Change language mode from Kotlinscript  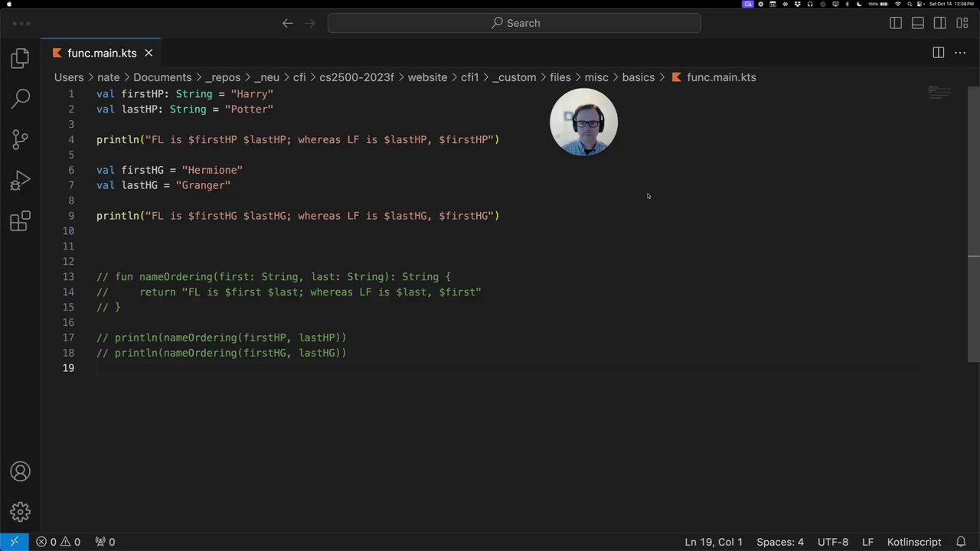914,542
